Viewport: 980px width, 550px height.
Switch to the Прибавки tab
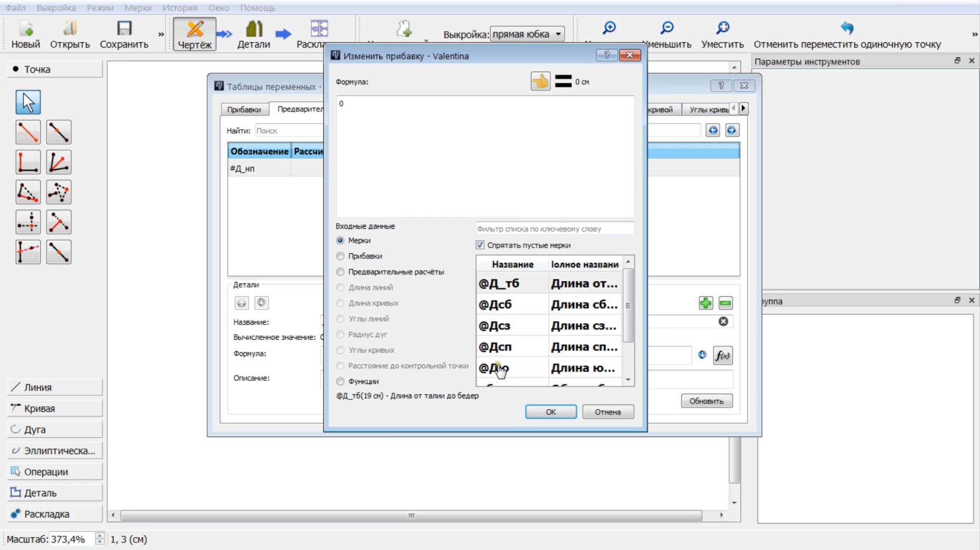tap(244, 109)
